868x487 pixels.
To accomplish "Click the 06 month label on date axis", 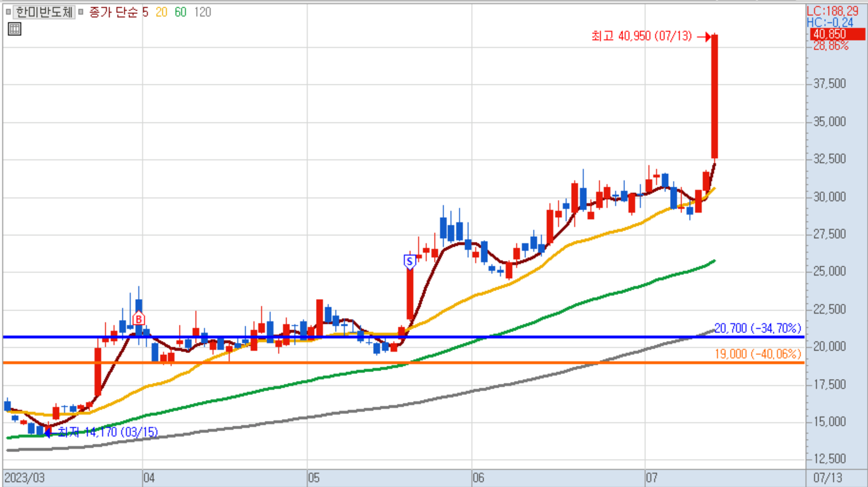I will [x=479, y=477].
